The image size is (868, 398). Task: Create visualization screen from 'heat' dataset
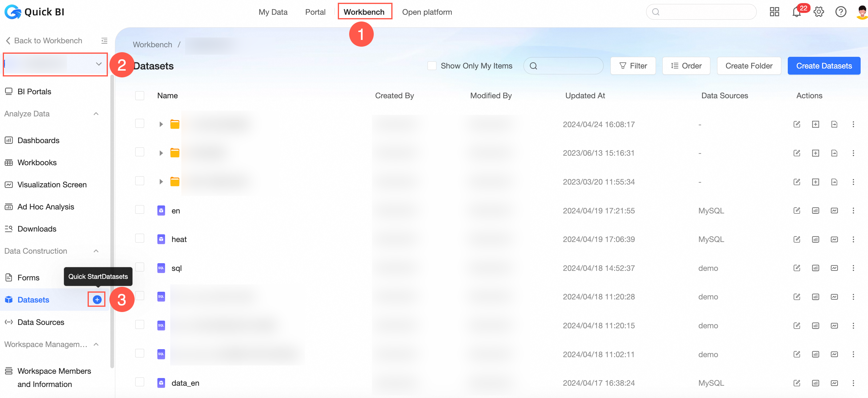pos(834,239)
